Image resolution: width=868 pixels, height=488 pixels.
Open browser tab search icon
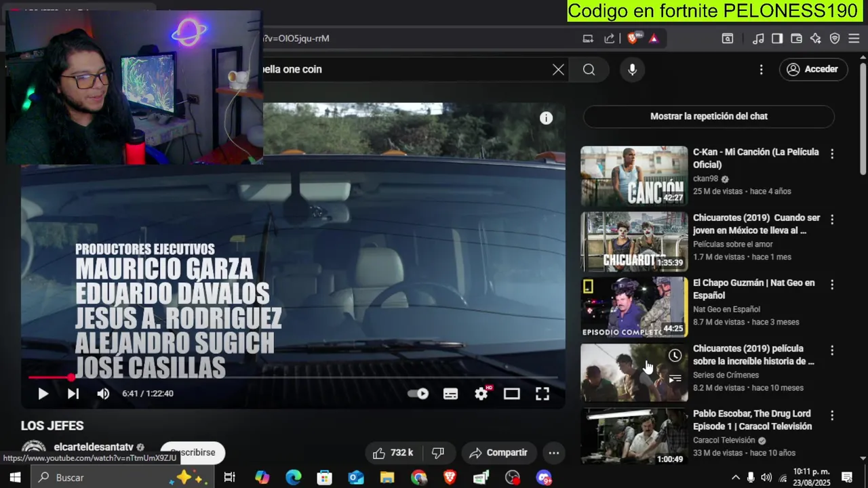728,39
